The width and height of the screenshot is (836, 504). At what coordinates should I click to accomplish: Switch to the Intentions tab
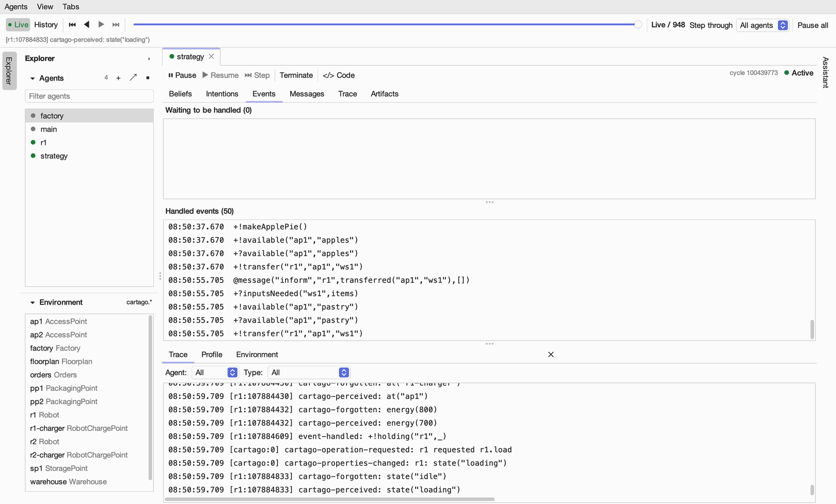222,94
